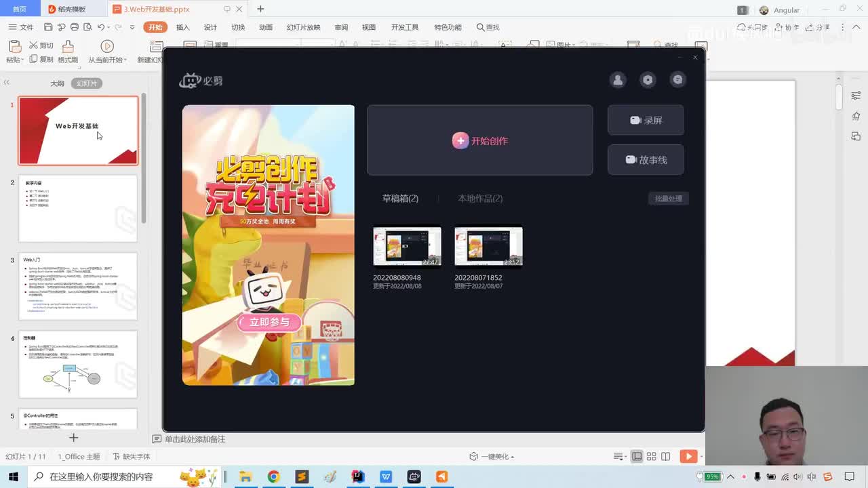Expand the 粘贴 paste dropdown arrow
868x488 pixels.
click(22, 60)
